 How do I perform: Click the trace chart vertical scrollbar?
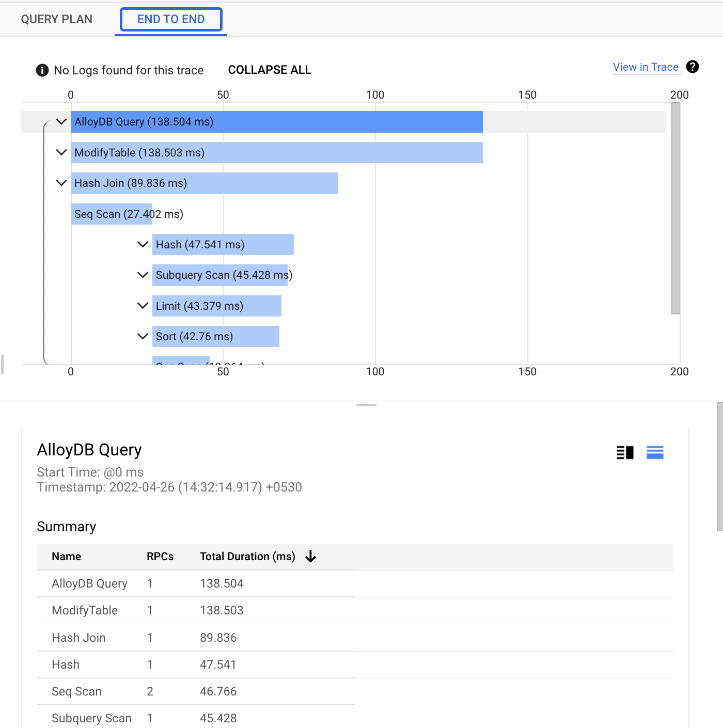click(675, 208)
